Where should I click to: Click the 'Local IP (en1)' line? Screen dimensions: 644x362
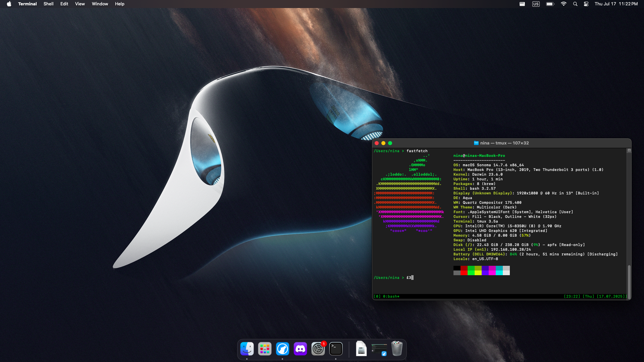(492, 250)
